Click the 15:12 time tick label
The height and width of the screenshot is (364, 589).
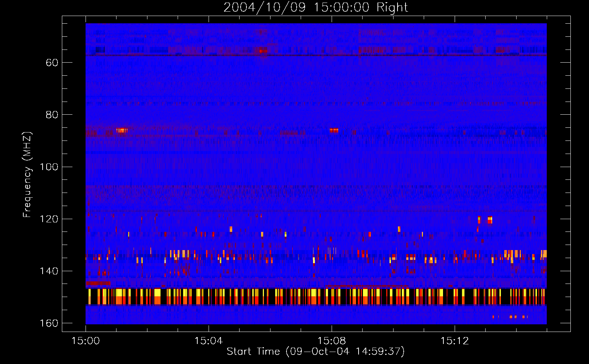[x=455, y=341]
